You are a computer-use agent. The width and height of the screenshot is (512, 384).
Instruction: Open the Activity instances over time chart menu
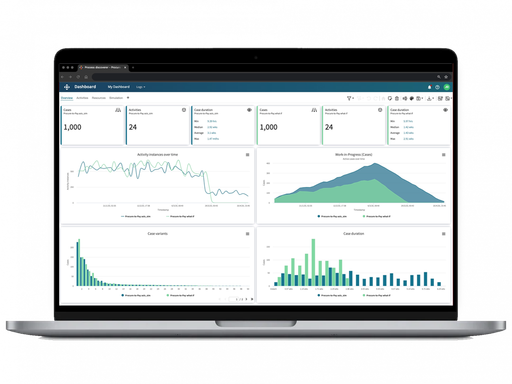(247, 155)
